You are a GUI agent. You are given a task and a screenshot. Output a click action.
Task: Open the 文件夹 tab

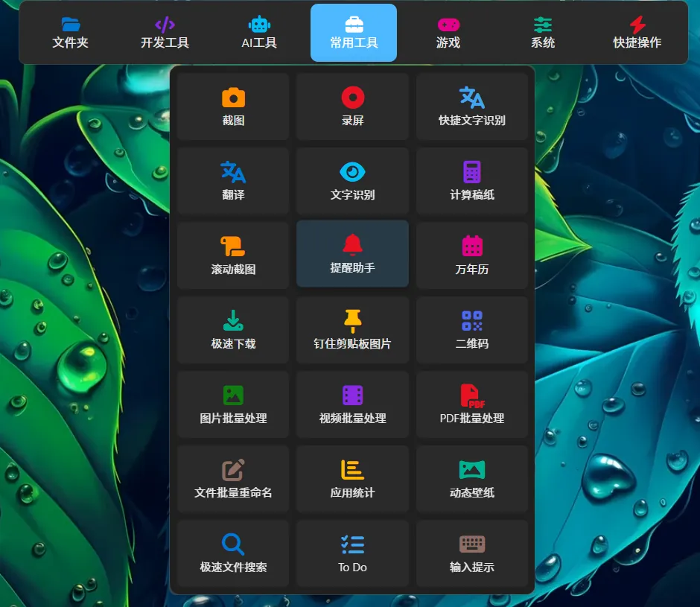[x=70, y=33]
